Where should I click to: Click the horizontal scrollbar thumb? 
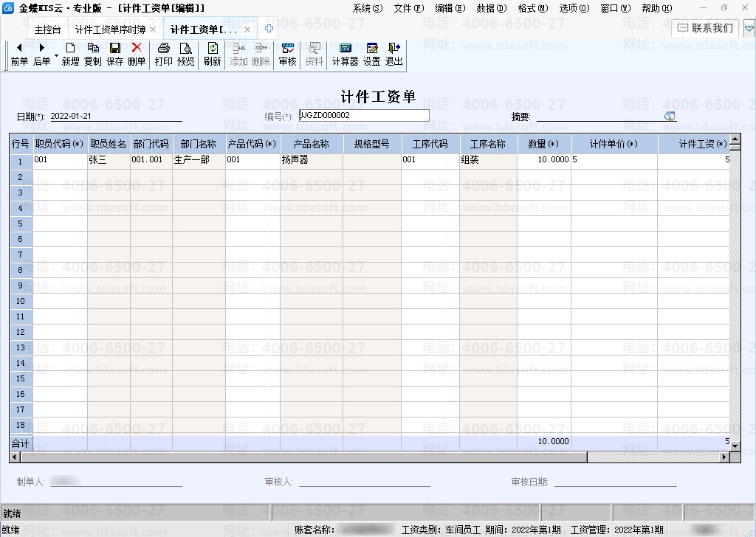303,457
